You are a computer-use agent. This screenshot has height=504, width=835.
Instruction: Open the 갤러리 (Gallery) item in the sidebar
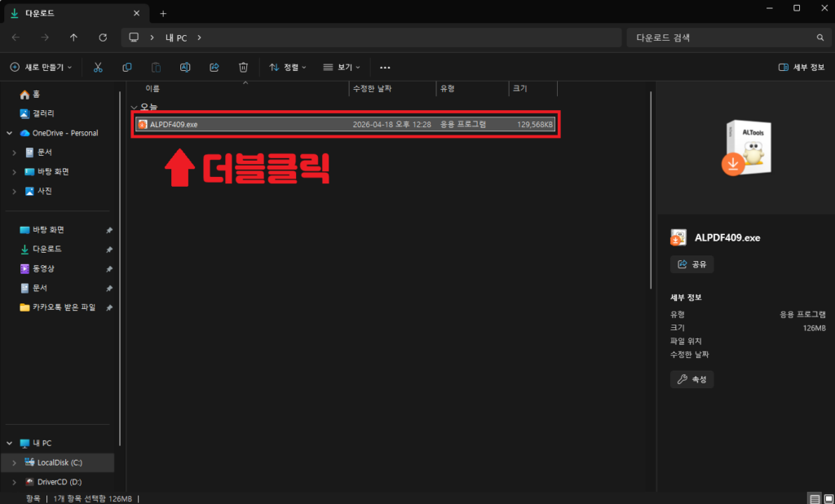38,114
